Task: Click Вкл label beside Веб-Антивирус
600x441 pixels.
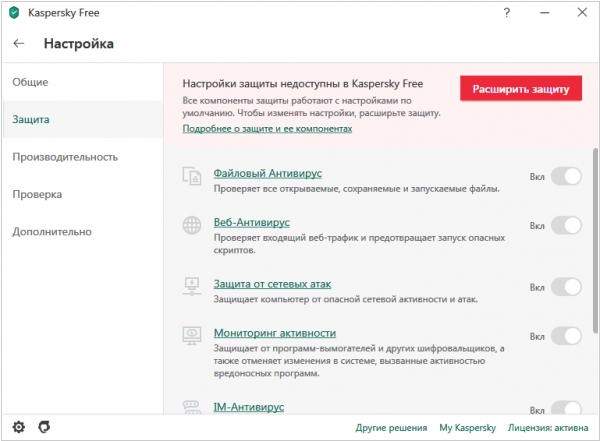Action: [537, 226]
